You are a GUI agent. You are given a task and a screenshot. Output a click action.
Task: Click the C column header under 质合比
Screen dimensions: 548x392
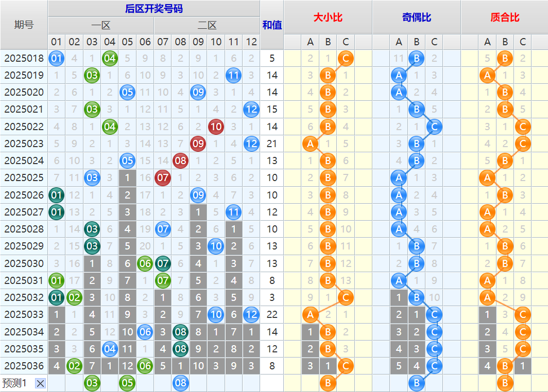(x=523, y=42)
